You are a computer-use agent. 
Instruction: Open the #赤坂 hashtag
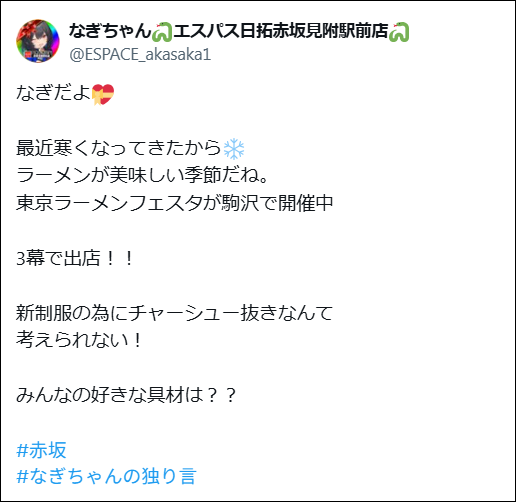41,450
